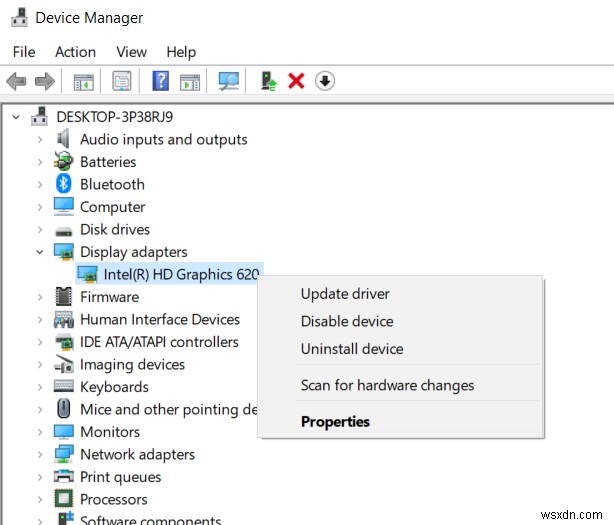Click the Help toolbar icon
This screenshot has height=525, width=614.
coord(160,81)
